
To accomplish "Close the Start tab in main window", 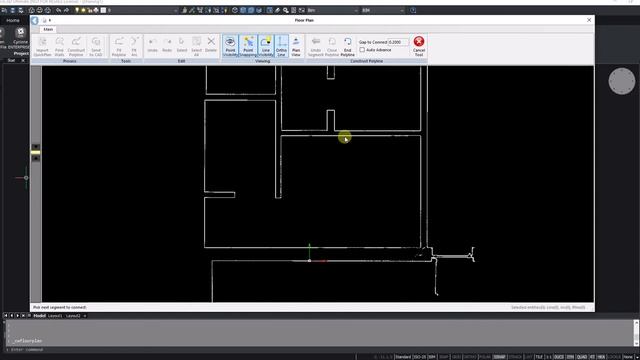I will [x=23, y=60].
